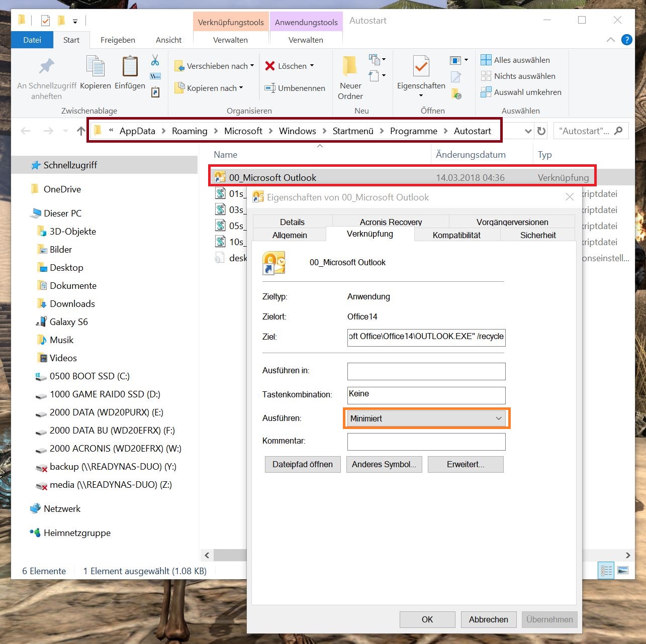
Task: Click the Kopieren clipboard icon
Action: 96,66
